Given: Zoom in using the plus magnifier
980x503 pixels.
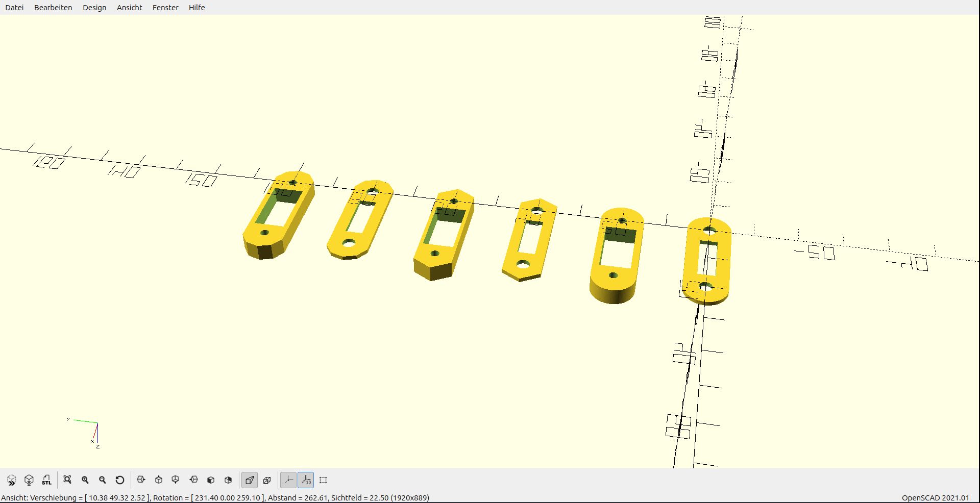Looking at the screenshot, I should click(x=85, y=480).
